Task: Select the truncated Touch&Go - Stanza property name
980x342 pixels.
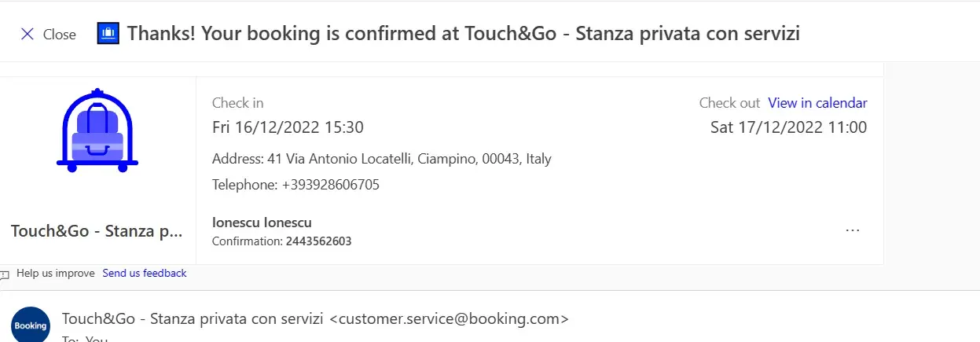Action: tap(97, 231)
